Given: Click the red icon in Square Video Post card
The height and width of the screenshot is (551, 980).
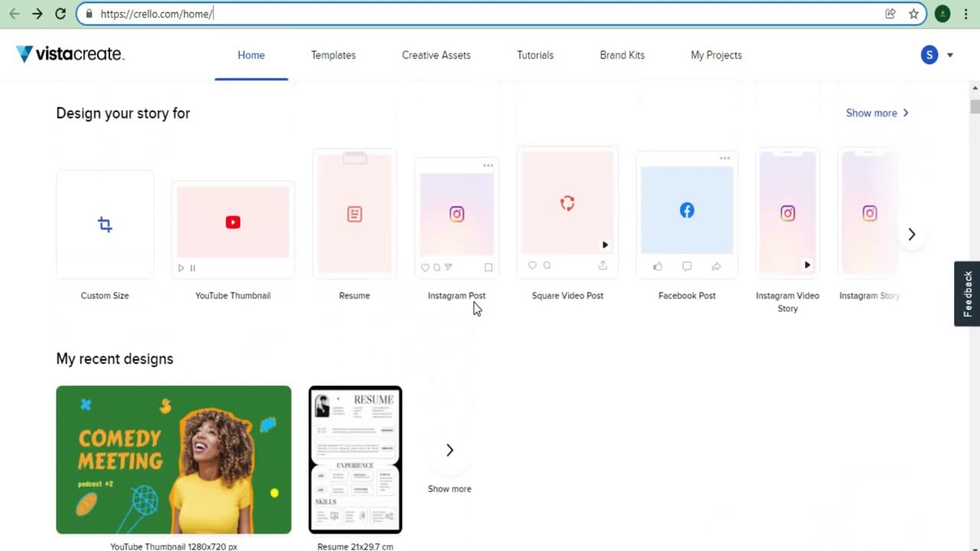Looking at the screenshot, I should point(567,203).
